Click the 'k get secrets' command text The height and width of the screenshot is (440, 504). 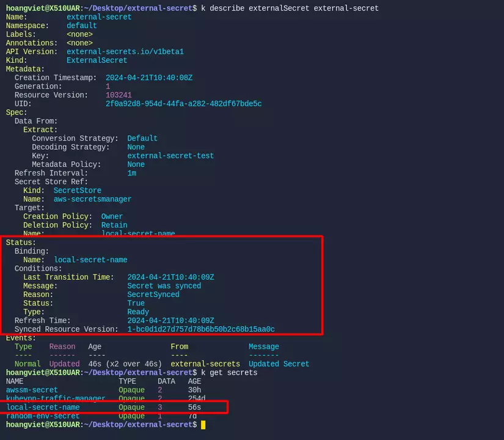229,373
